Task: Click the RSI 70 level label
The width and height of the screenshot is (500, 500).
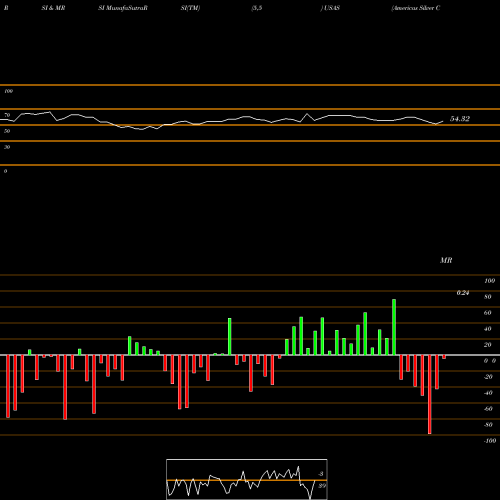Action: click(x=7, y=115)
